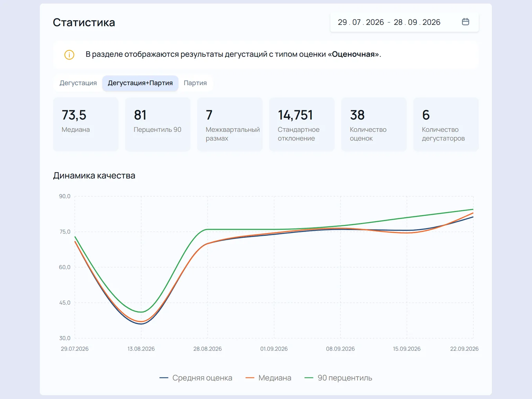Toggle Средняя оценка legend series
This screenshot has width=532, height=399.
click(196, 378)
